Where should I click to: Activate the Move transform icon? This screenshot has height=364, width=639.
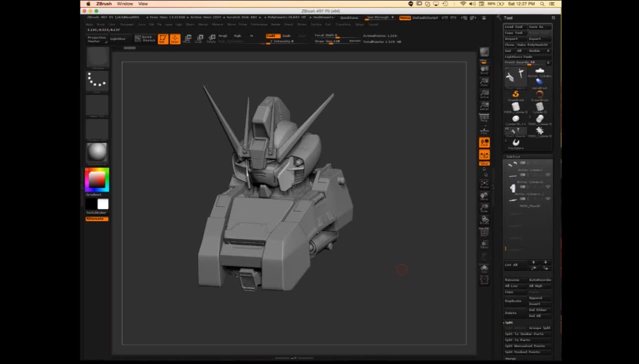click(187, 39)
